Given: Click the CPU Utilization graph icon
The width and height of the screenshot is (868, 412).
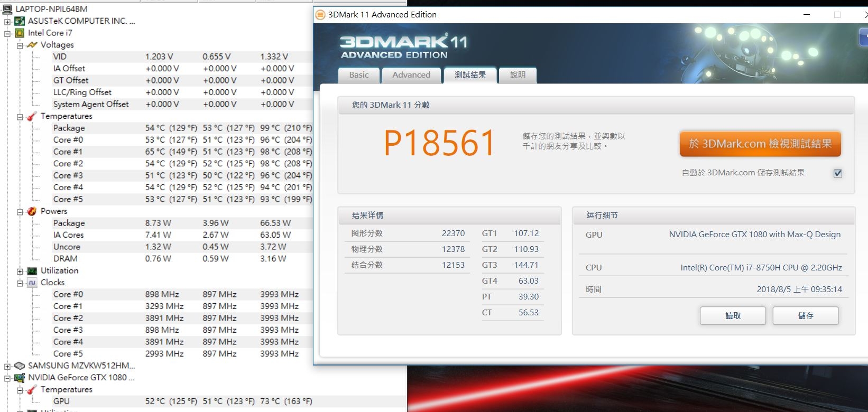Looking at the screenshot, I should [32, 270].
